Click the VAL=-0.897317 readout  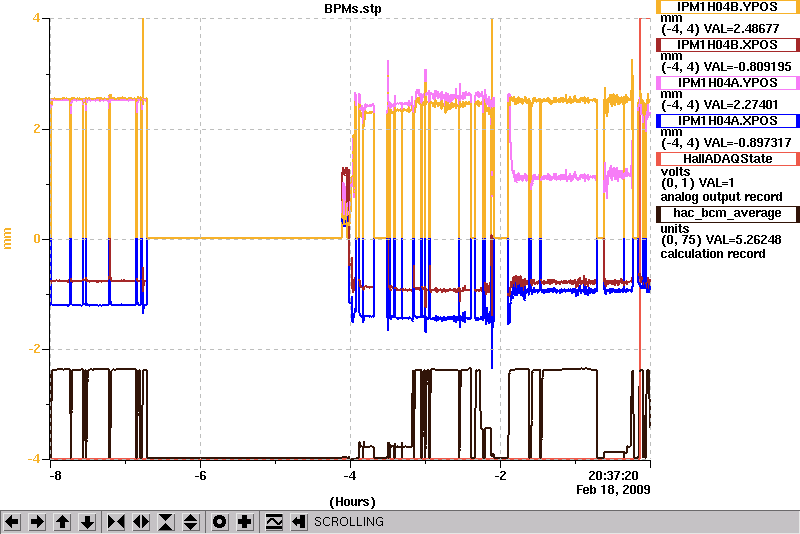(747, 143)
